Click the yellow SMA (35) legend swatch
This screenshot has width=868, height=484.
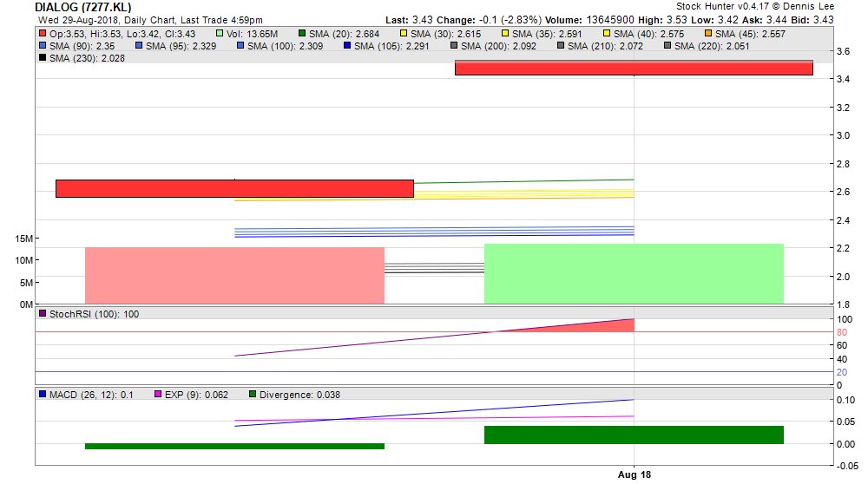point(505,34)
